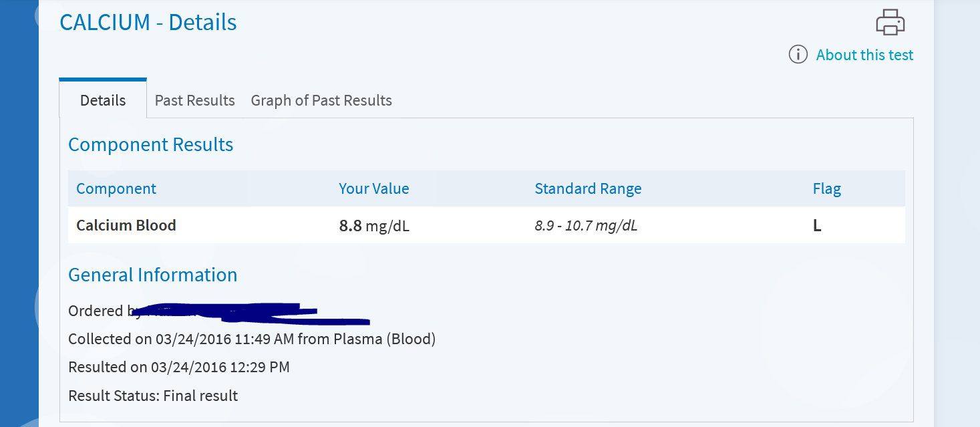Click the L low flag indicator
Screen dimensions: 980x427
[817, 226]
